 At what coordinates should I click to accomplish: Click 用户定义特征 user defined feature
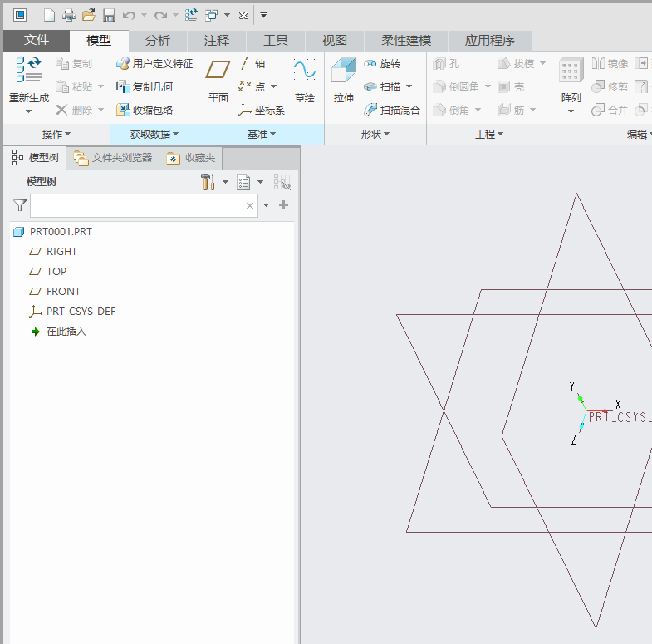coord(154,64)
